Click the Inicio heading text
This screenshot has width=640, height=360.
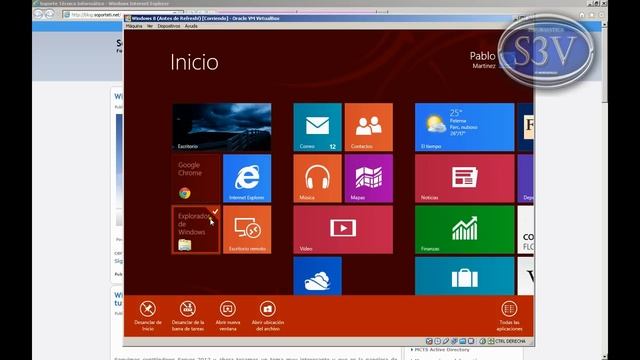(x=194, y=62)
